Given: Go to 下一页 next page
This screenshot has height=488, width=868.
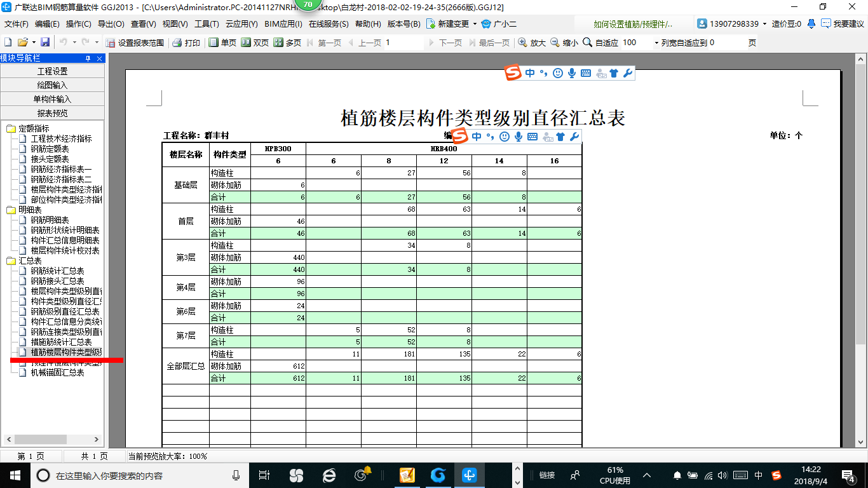Looking at the screenshot, I should click(x=445, y=43).
